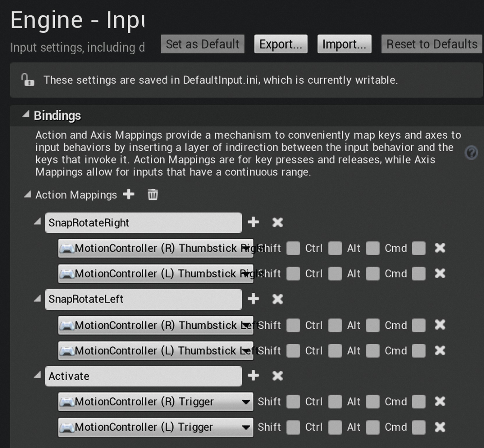Enable Shift for MotionController (R) Thumbstick Left
This screenshot has height=448, width=484.
[293, 325]
